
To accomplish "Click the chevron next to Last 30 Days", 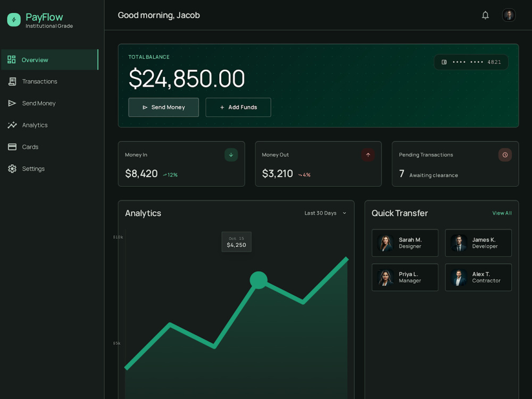I will (344, 213).
